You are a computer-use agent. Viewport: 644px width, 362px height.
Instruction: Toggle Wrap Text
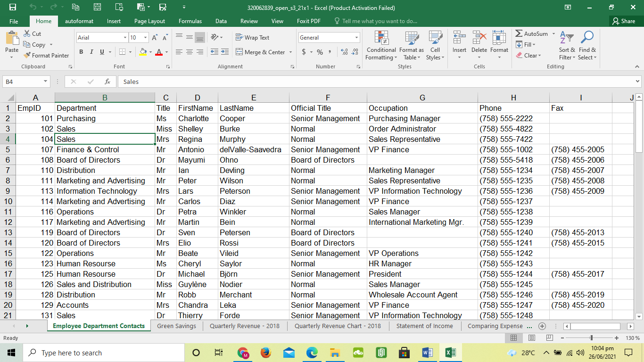(x=253, y=38)
